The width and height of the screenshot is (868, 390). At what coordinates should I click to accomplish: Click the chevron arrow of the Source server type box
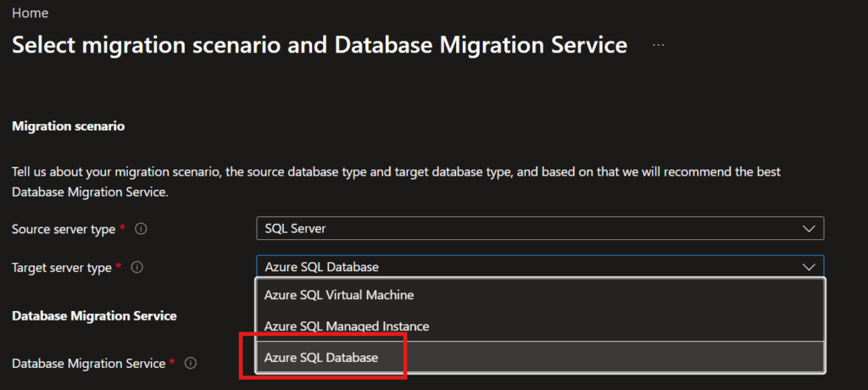pos(807,229)
